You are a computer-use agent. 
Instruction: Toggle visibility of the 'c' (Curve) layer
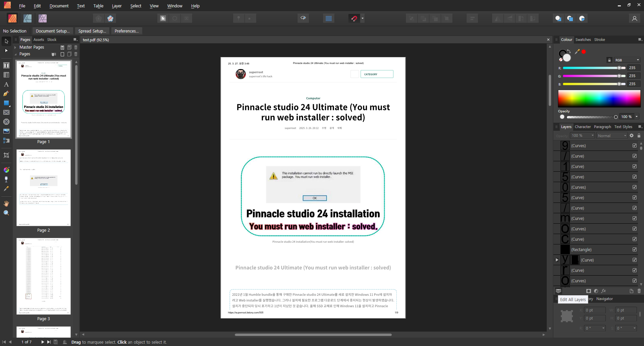635,239
